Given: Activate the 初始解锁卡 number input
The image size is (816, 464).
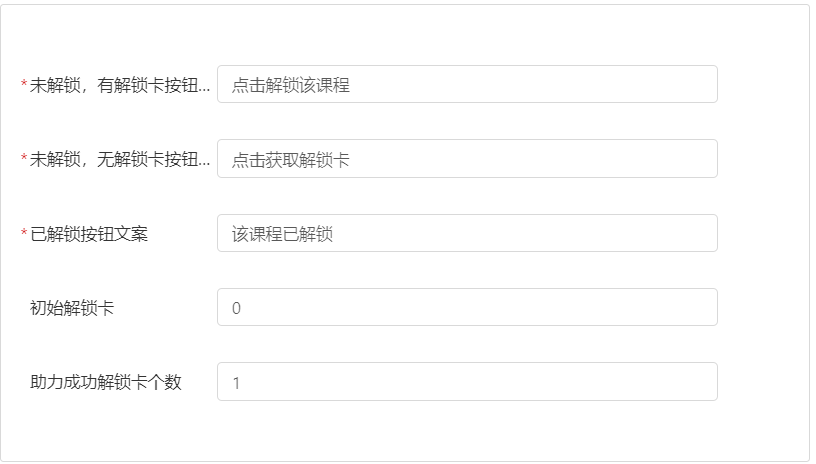Looking at the screenshot, I should coord(466,308).
